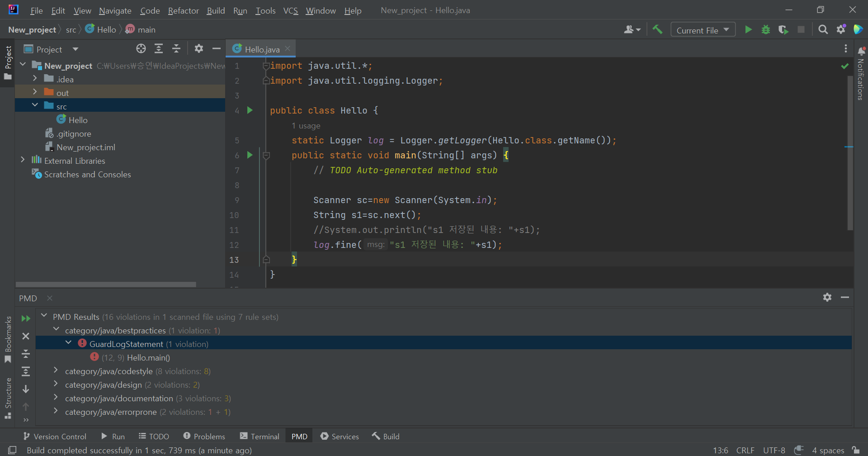Expand the External Libraries tree node
This screenshot has height=456, width=868.
pyautogui.click(x=23, y=160)
